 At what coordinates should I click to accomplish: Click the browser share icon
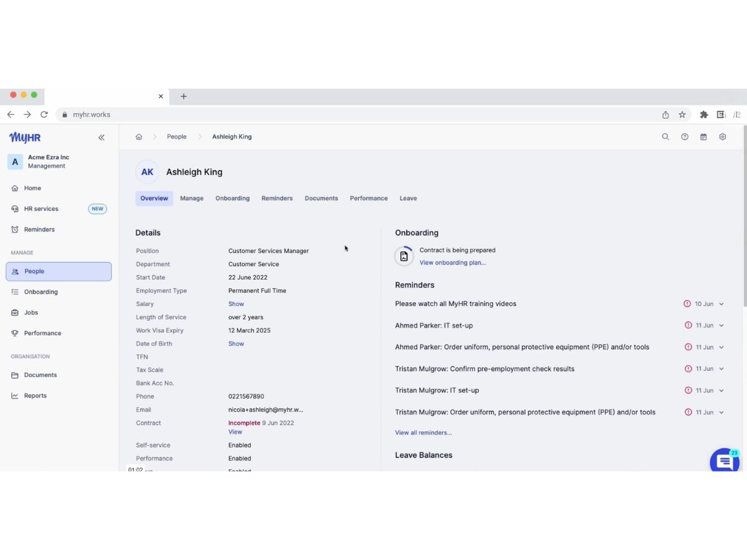665,114
